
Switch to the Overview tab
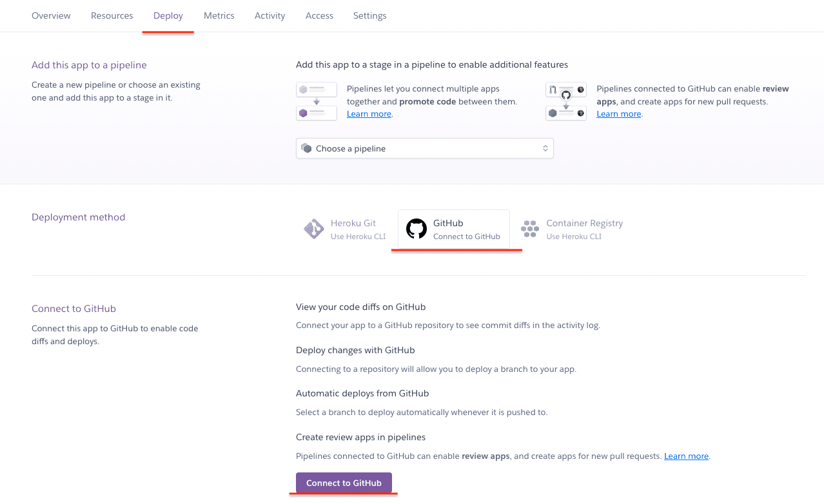51,15
